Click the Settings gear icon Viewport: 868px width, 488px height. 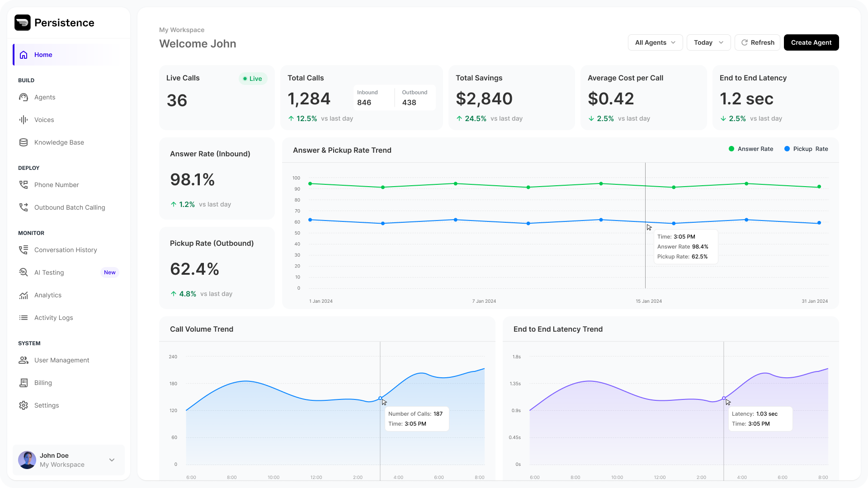(24, 405)
